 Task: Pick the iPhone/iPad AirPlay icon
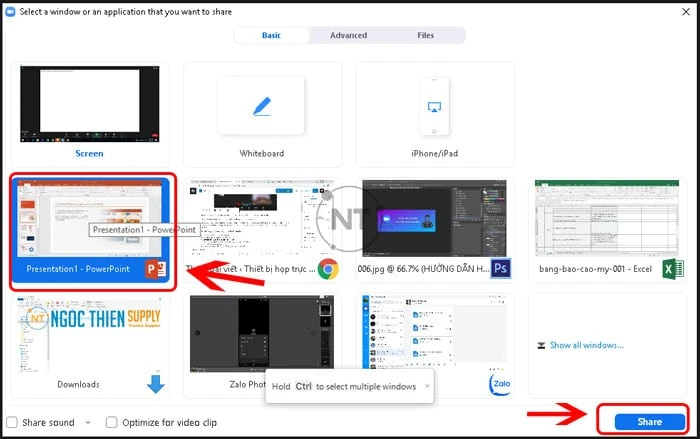434,107
